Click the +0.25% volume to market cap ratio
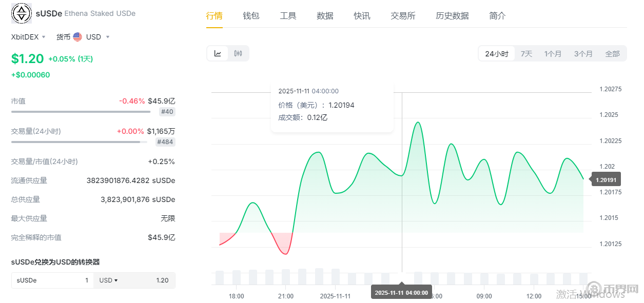The image size is (644, 303). tap(162, 161)
